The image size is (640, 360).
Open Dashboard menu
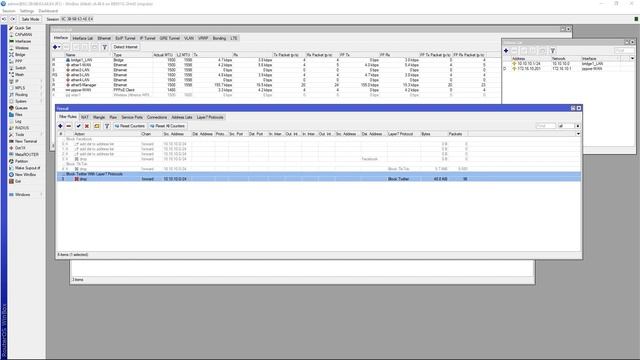pyautogui.click(x=48, y=11)
